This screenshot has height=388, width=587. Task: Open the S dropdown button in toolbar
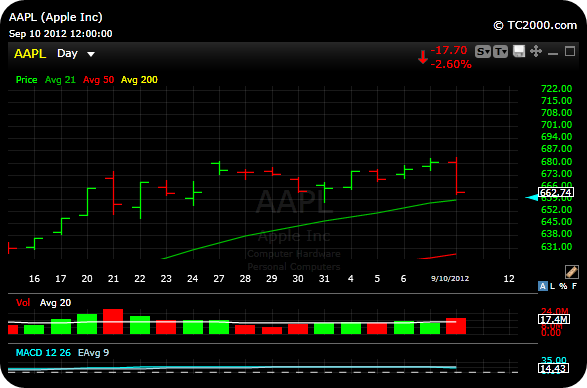483,51
